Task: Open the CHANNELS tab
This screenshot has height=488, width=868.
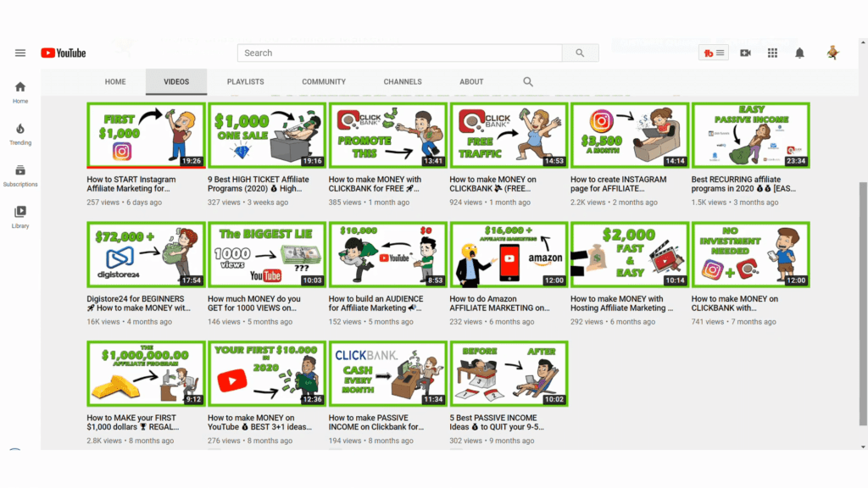Action: coord(403,82)
